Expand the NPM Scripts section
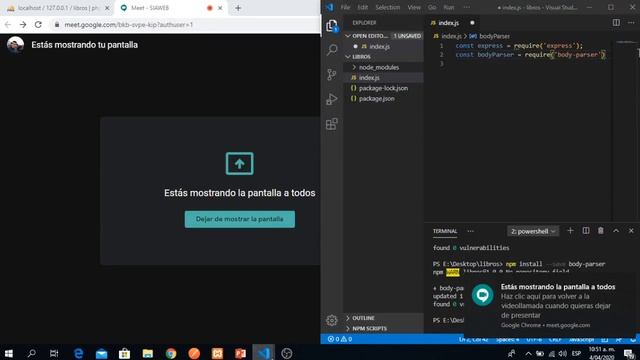 click(x=366, y=329)
